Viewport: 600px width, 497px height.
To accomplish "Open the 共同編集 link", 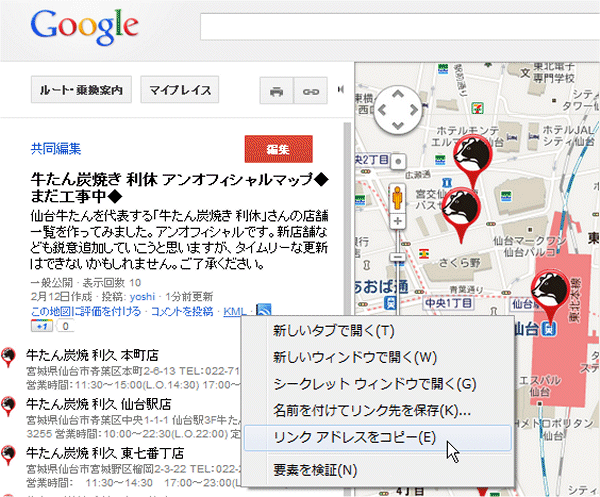I will point(56,148).
